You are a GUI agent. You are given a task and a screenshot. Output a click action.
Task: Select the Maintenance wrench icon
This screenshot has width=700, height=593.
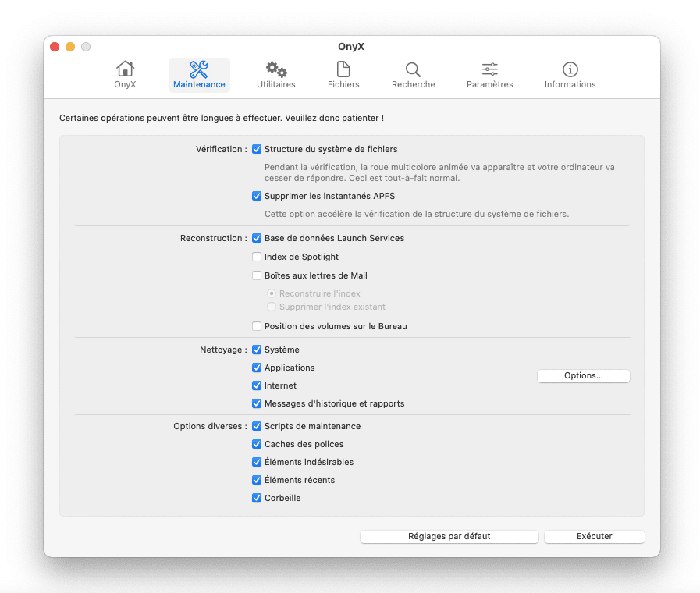point(199,69)
